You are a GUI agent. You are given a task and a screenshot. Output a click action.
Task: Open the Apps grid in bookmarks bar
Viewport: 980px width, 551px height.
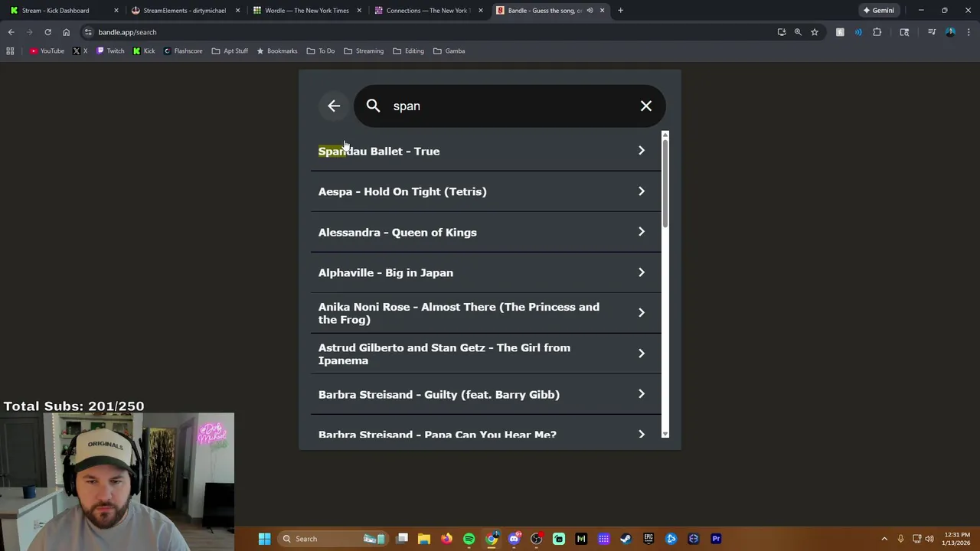coord(10,51)
